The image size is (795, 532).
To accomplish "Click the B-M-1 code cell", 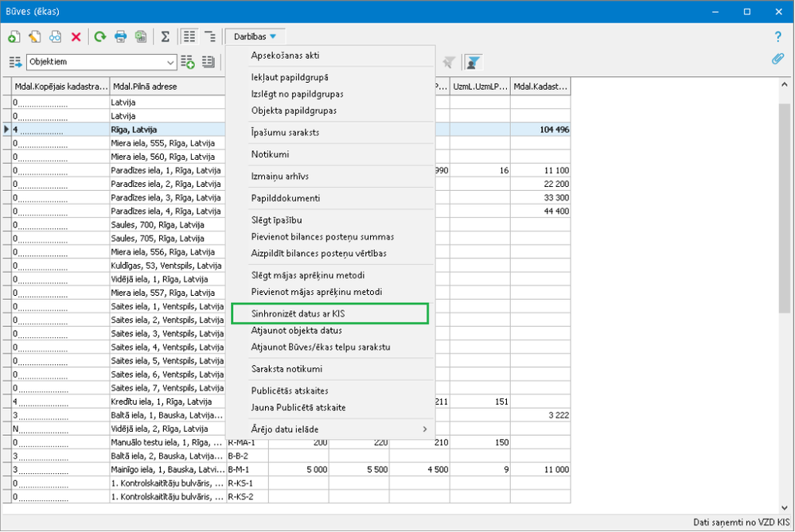I will pyautogui.click(x=247, y=470).
